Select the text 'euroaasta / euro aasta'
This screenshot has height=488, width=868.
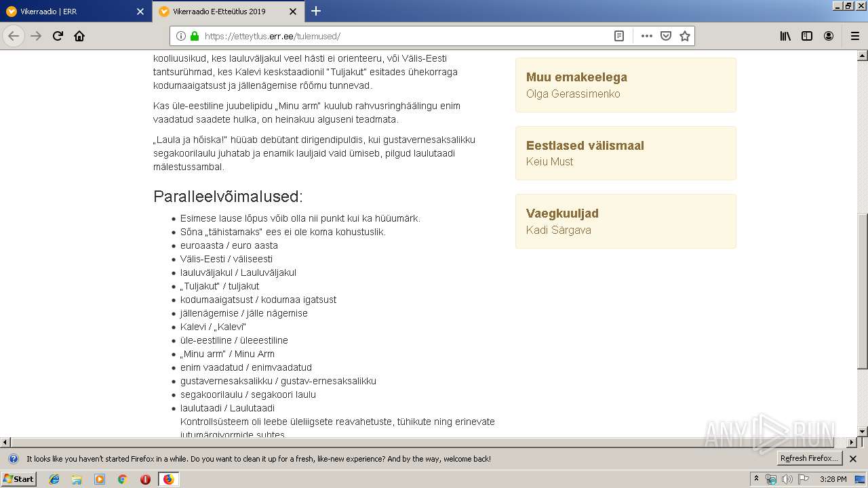(229, 245)
